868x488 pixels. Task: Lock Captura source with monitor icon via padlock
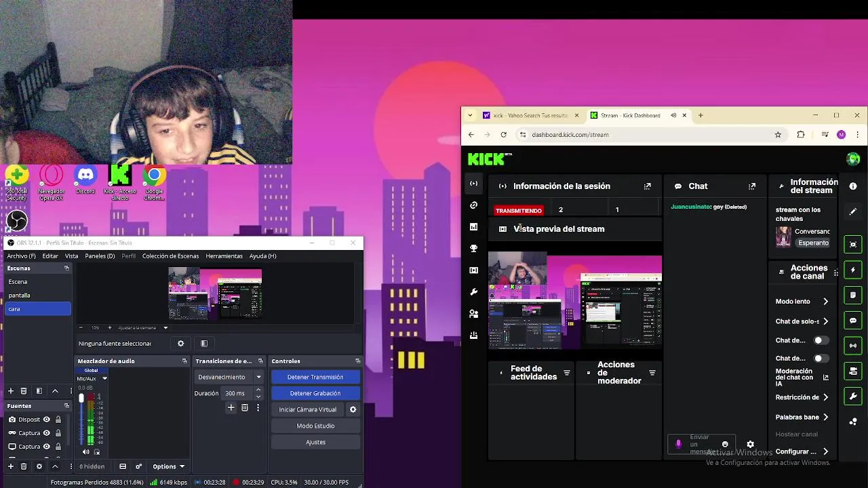point(58,447)
